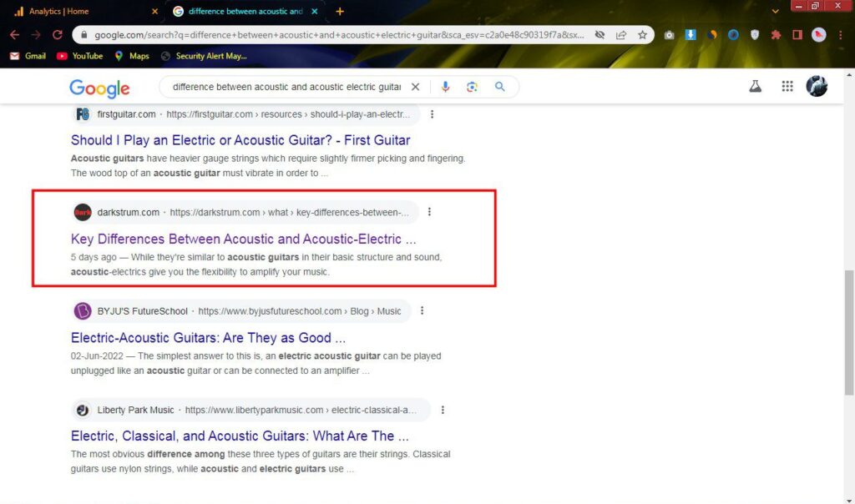855x504 pixels.
Task: Open the Chrome three-dot menu
Action: (840, 35)
